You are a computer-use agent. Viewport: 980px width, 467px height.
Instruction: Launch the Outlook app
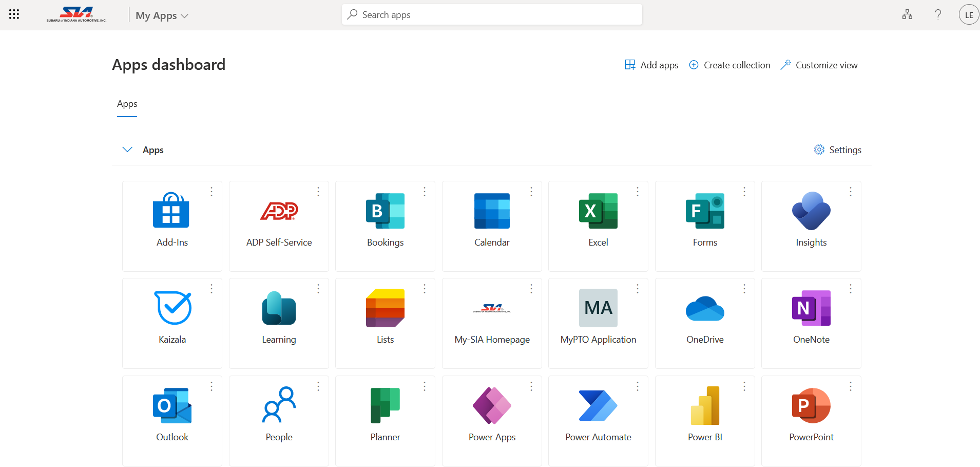[x=172, y=406]
